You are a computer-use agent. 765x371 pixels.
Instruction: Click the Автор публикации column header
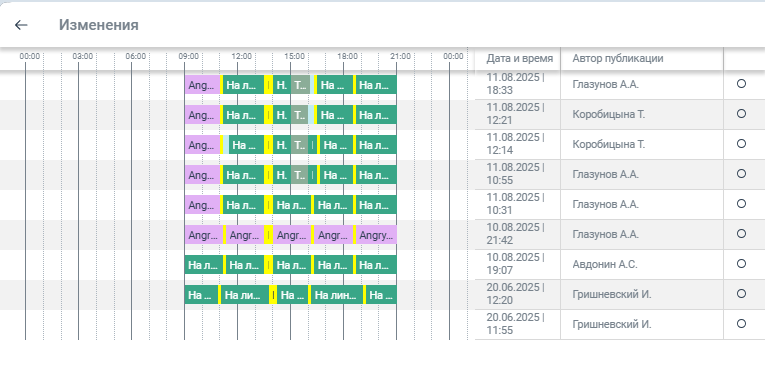coord(618,59)
